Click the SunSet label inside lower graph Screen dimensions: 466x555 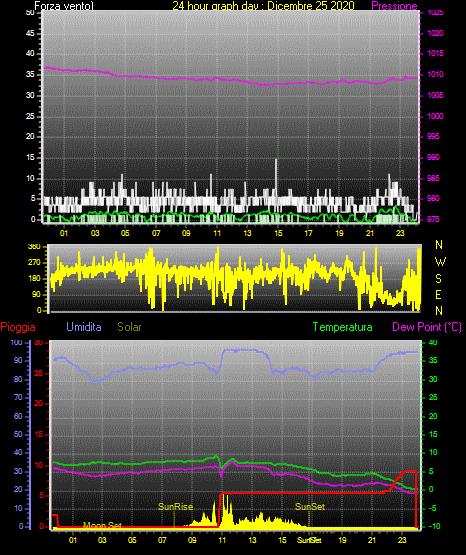click(310, 507)
